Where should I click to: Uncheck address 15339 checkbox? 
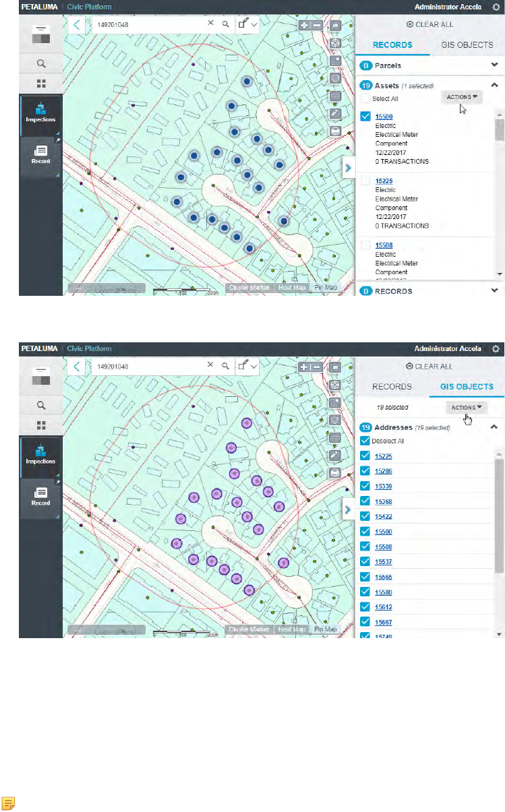[x=365, y=486]
